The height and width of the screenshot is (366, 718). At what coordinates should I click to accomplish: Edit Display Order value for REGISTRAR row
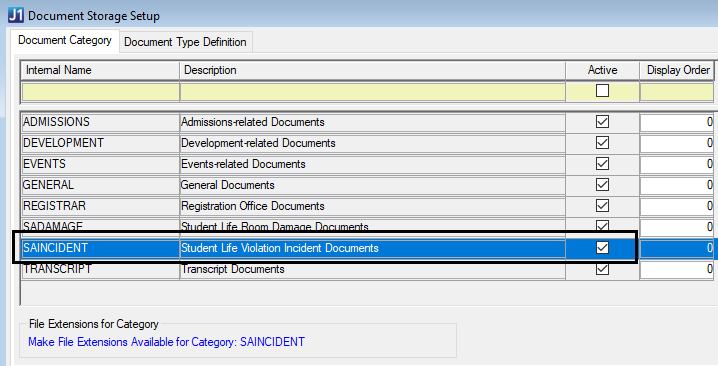point(676,207)
